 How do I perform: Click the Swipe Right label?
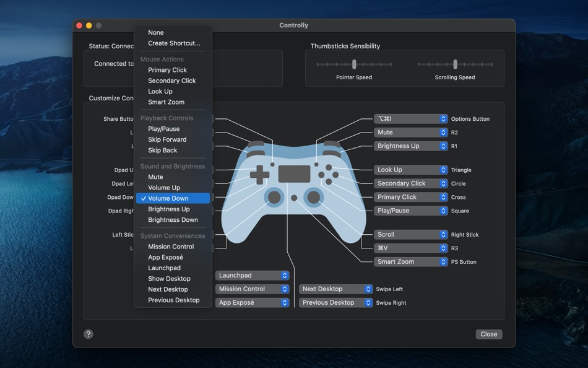point(391,303)
